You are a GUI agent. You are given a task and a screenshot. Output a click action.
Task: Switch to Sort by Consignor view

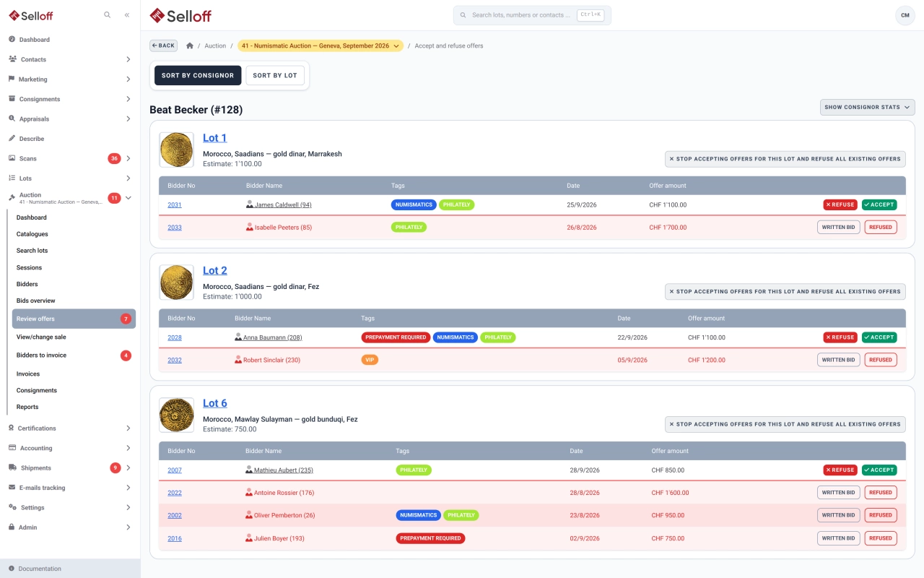(x=198, y=75)
